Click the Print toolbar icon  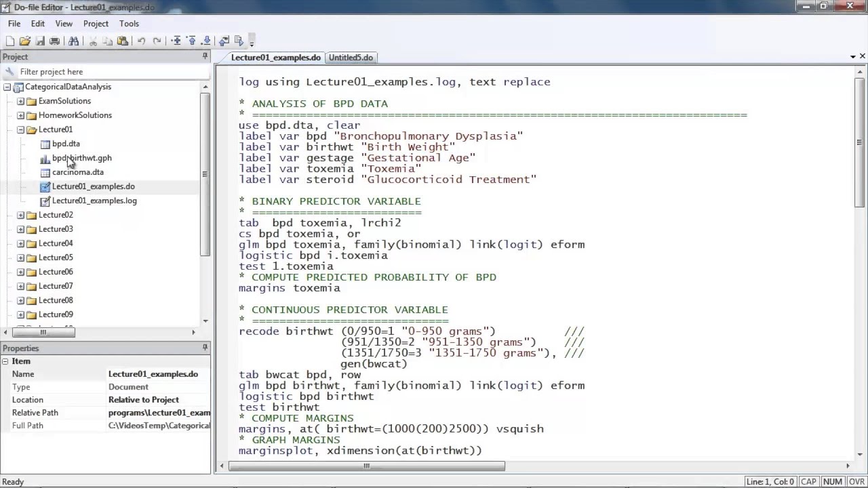tap(55, 41)
